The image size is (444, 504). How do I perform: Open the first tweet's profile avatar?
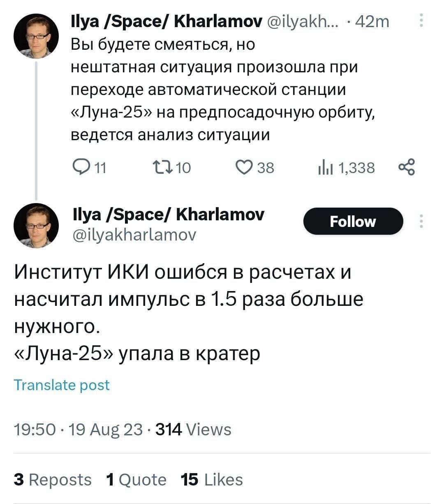[x=36, y=36]
